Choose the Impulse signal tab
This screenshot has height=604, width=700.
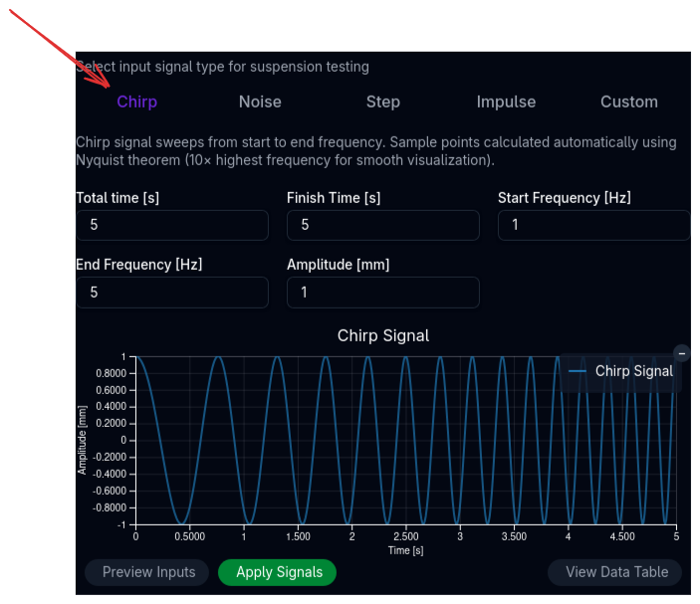coord(506,101)
